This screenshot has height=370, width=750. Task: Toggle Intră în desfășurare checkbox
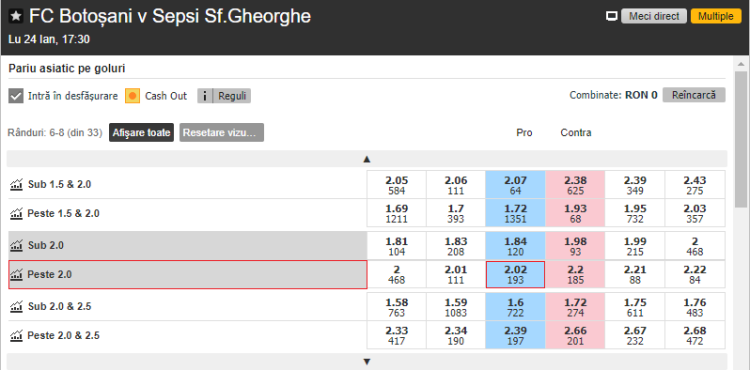point(16,96)
